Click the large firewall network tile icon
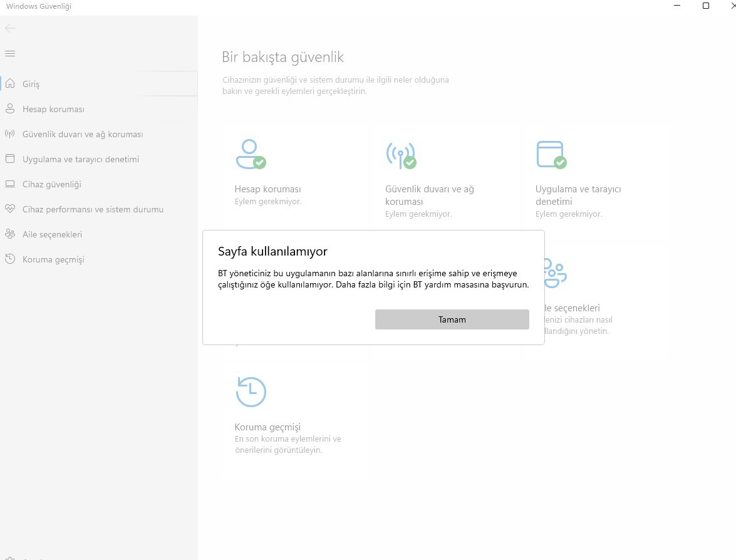Viewport: 736px width, 560px height. [x=401, y=155]
